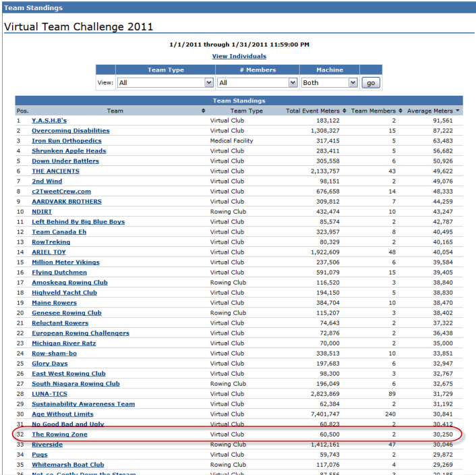Open Age Without Limits link
Viewport: 476px width, 475px height.
point(63,414)
